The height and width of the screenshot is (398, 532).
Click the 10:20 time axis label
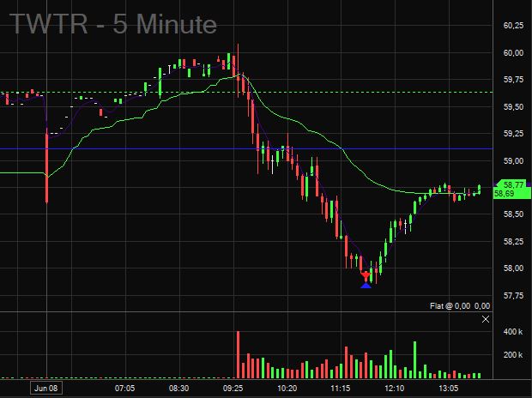point(287,388)
